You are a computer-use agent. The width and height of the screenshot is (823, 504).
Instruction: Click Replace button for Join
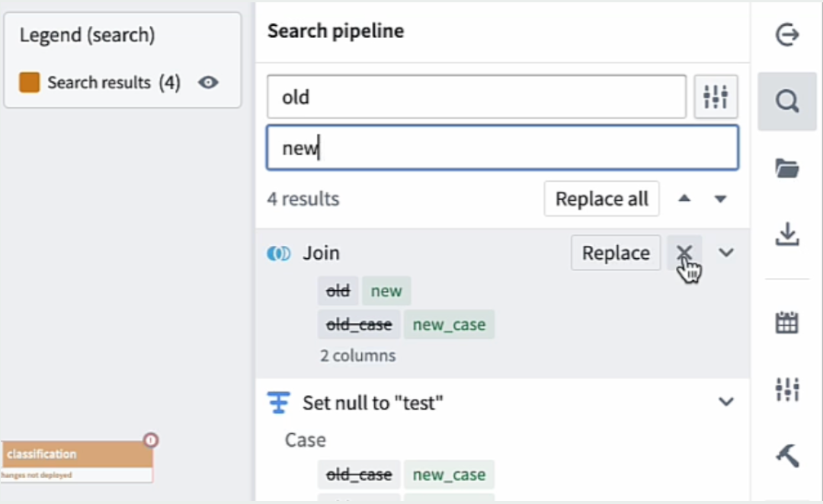click(x=616, y=253)
